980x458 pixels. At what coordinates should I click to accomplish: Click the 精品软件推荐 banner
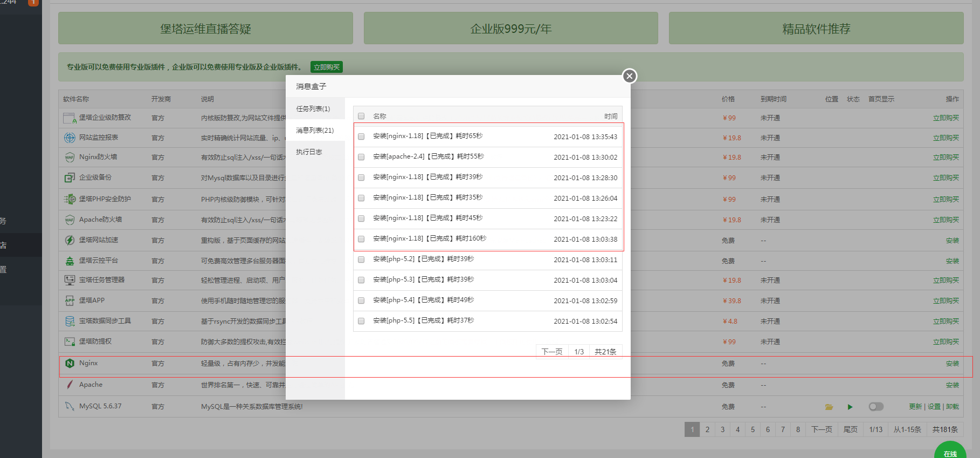click(x=816, y=29)
